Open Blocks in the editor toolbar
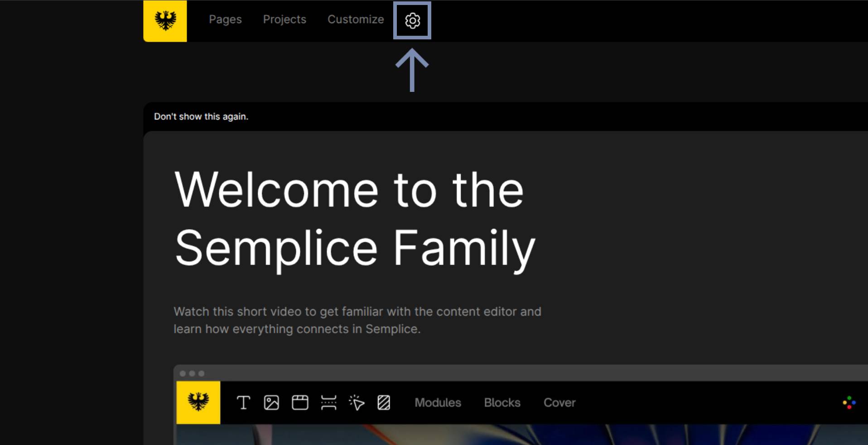 tap(502, 402)
